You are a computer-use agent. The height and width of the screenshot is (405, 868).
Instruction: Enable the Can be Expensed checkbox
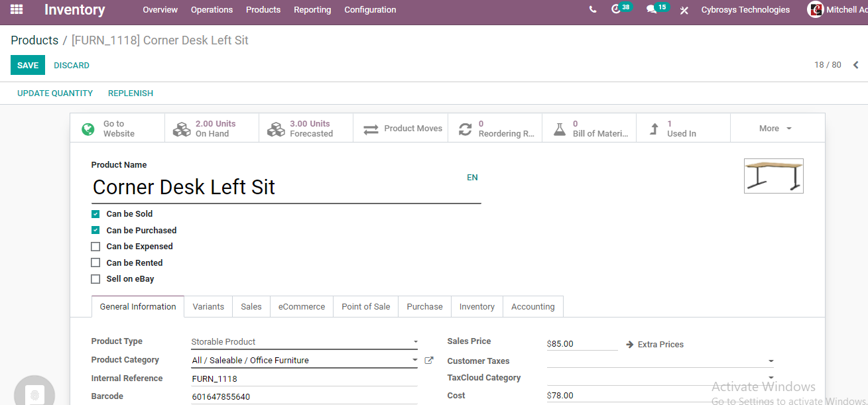[x=95, y=247]
